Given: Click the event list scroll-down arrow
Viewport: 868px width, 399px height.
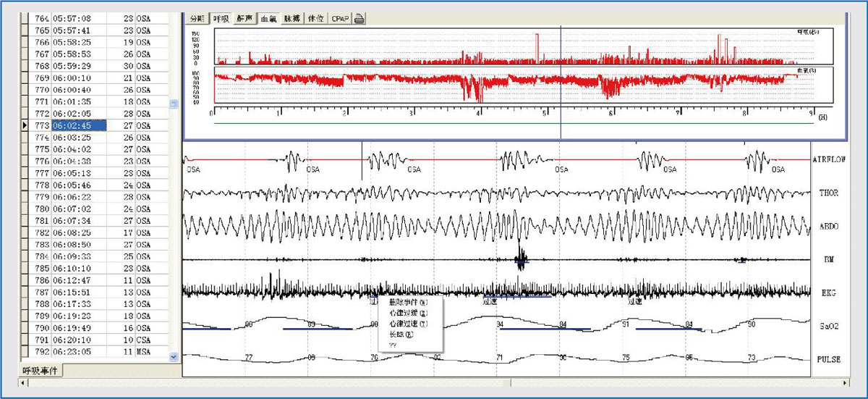Looking at the screenshot, I should click(x=174, y=356).
